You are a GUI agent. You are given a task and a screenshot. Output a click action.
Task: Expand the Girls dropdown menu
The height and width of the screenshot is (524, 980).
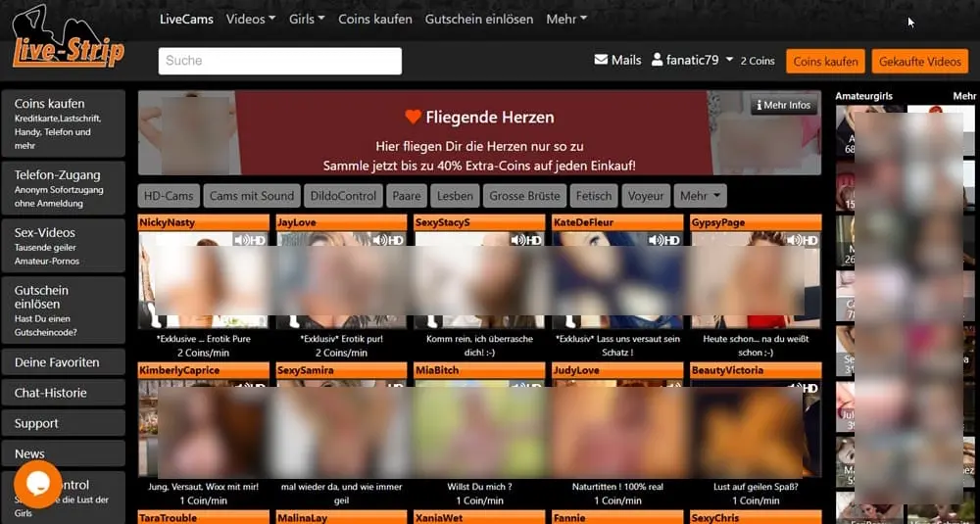(x=306, y=19)
